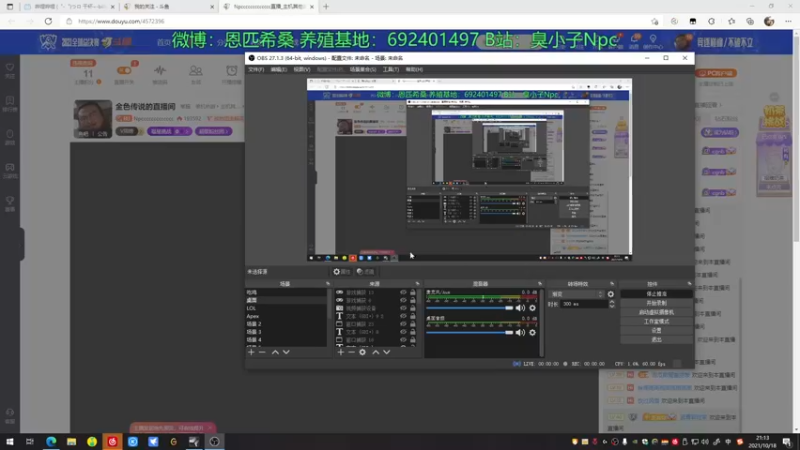Viewport: 800px width, 450px height.
Task: Click the Studio Mode button in Controls
Action: click(656, 321)
